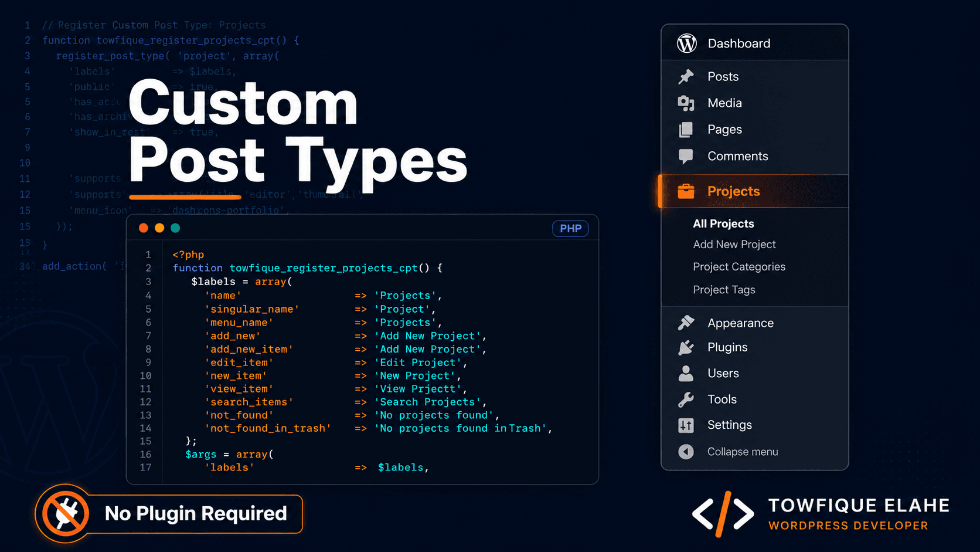Viewport: 980px width, 552px height.
Task: Click the Comments speech bubble icon
Action: (686, 156)
